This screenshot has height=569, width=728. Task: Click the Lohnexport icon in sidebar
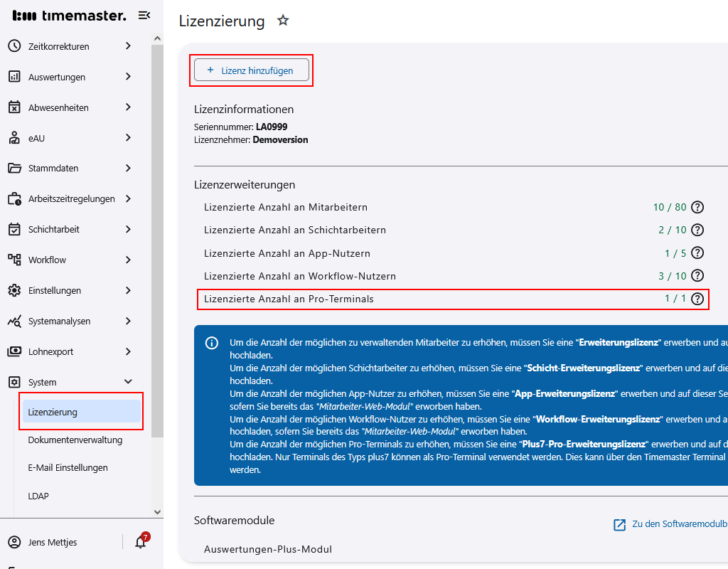[x=16, y=351]
